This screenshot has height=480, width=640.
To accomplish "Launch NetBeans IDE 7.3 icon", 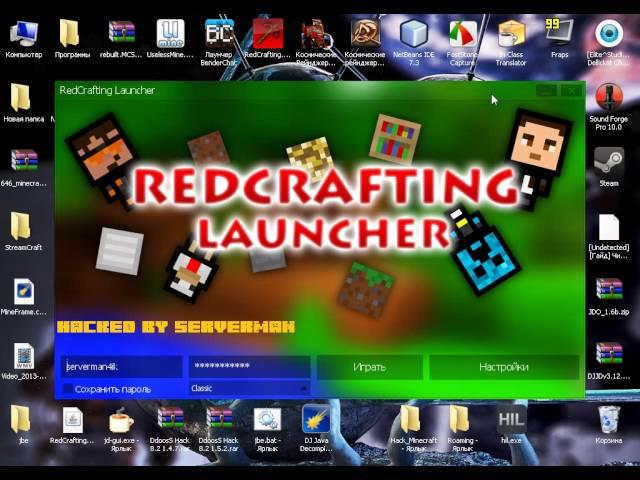I will click(x=413, y=33).
